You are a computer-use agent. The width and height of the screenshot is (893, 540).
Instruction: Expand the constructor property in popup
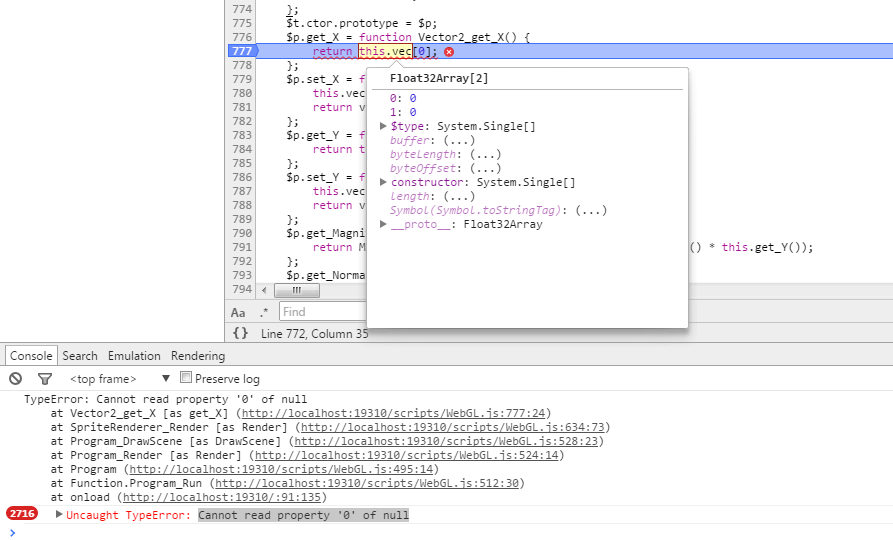tap(383, 182)
